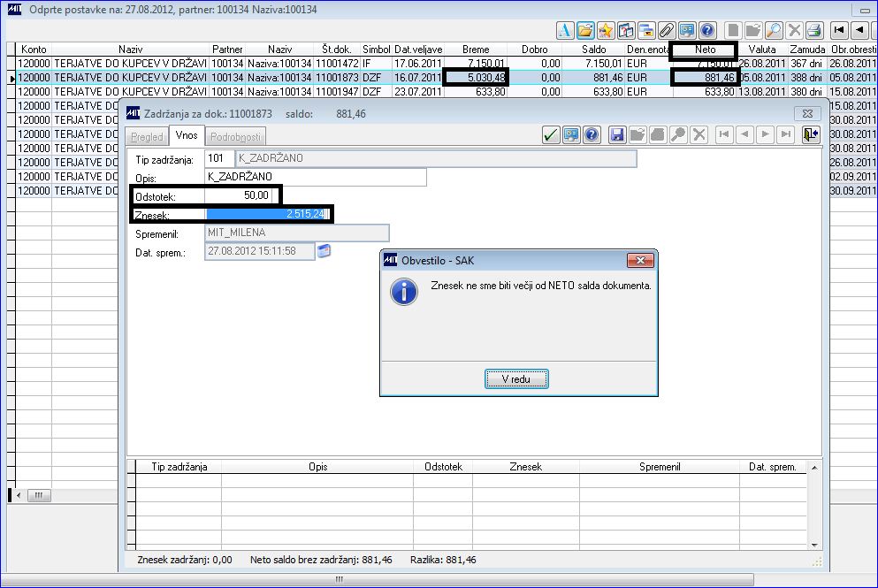
Task: Jump to first record in main toolbar
Action: pos(839,30)
